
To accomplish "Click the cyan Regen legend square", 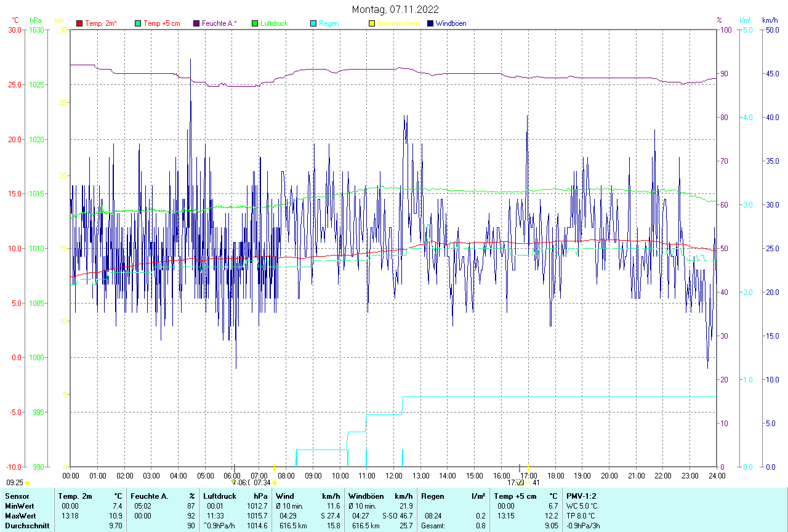I will pos(313,23).
